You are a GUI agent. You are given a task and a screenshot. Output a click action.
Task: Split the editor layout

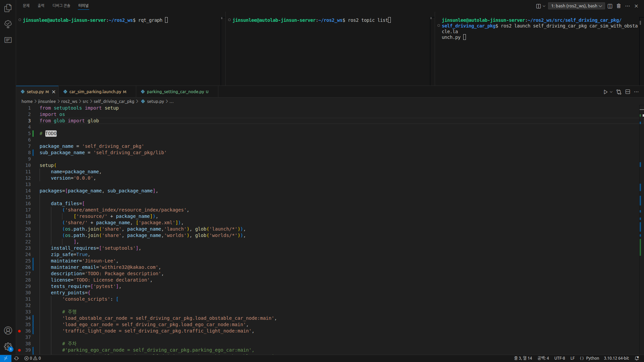click(x=628, y=92)
